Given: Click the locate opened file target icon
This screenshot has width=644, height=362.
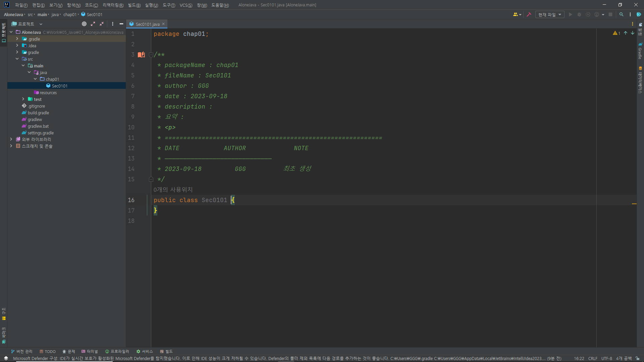Looking at the screenshot, I should point(84,24).
